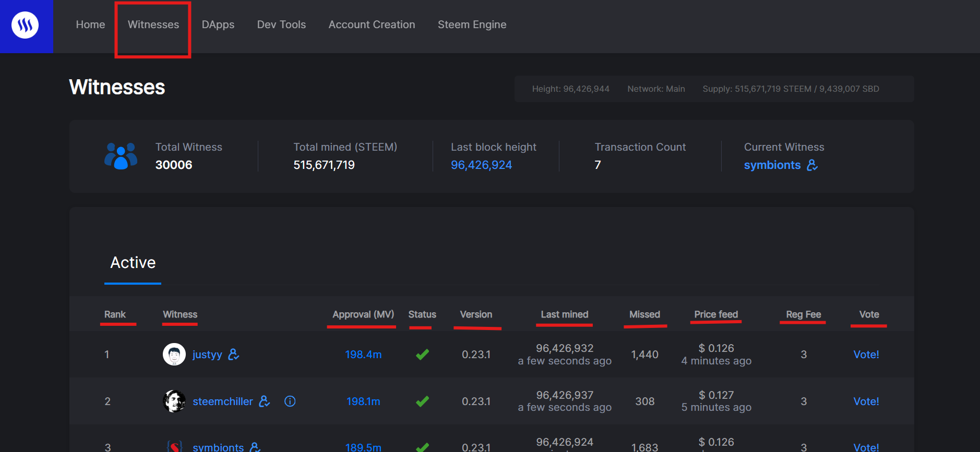Click the info icon beside steemchiller
Image resolution: width=980 pixels, height=452 pixels.
click(x=290, y=401)
